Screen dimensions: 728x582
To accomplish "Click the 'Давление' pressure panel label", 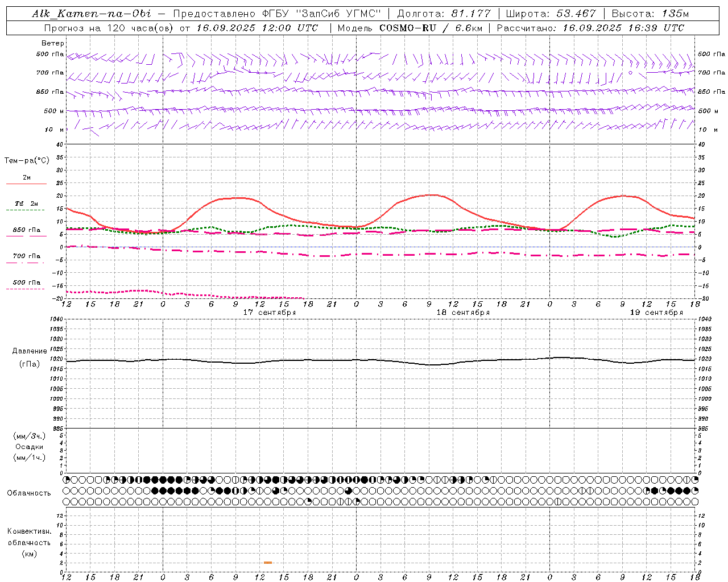I will [x=30, y=351].
